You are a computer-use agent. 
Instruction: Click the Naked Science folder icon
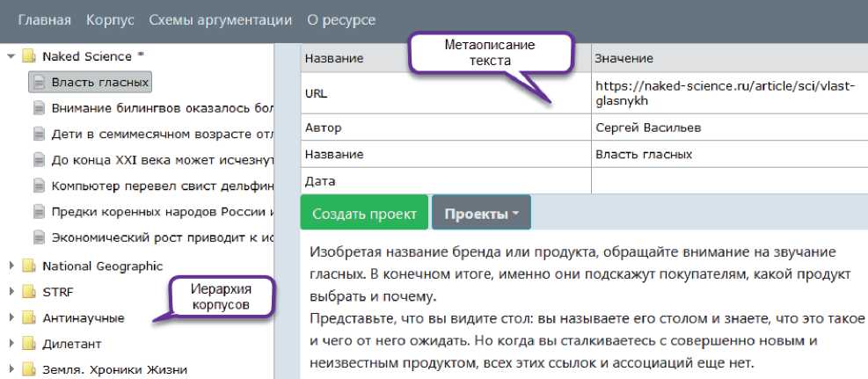click(28, 56)
